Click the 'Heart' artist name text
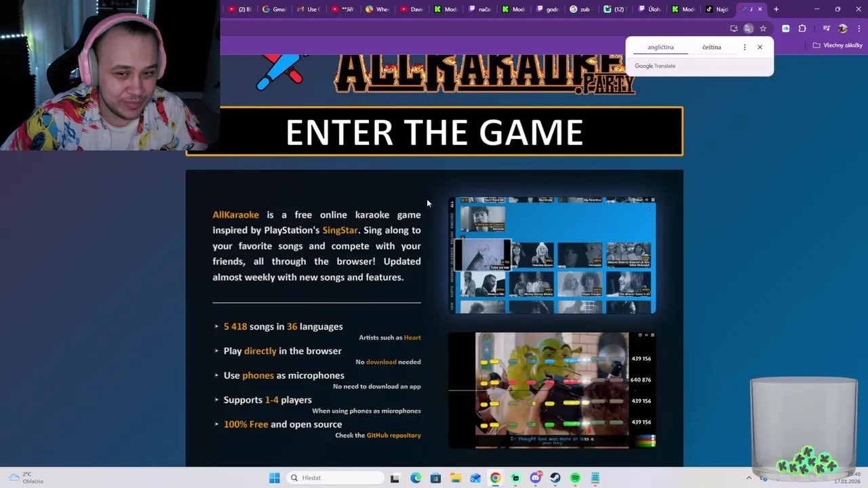This screenshot has width=868, height=488. click(x=412, y=338)
